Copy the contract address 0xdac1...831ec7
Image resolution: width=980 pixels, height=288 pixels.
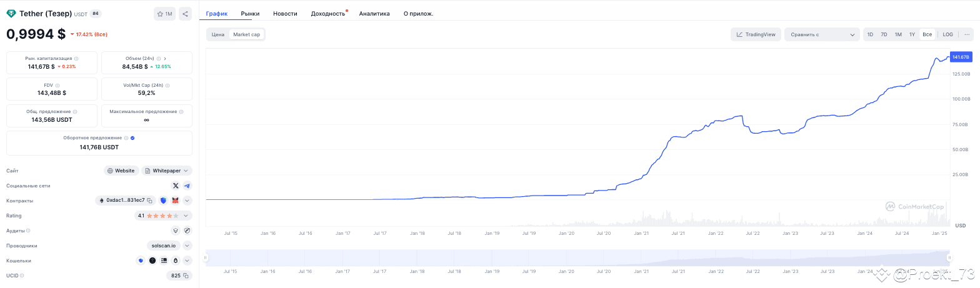click(x=150, y=201)
